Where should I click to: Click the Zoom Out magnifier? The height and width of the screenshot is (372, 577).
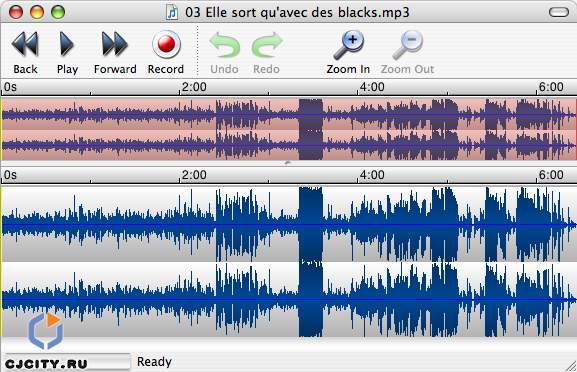(x=408, y=45)
